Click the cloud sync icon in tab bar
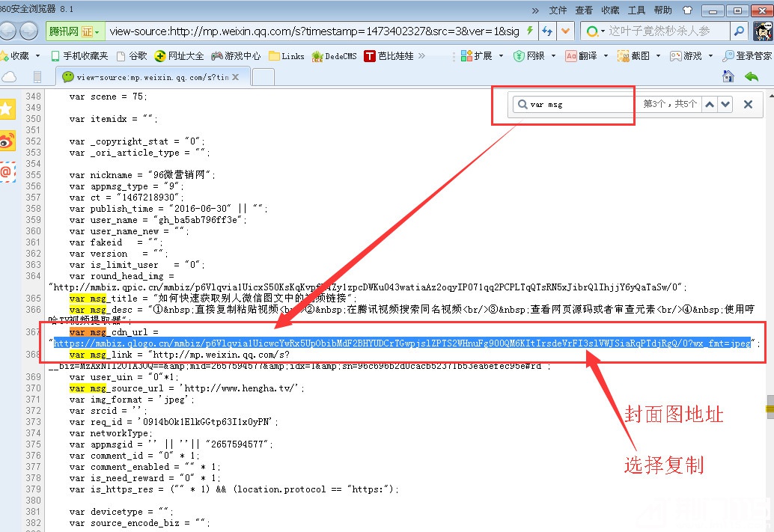 tap(8, 76)
